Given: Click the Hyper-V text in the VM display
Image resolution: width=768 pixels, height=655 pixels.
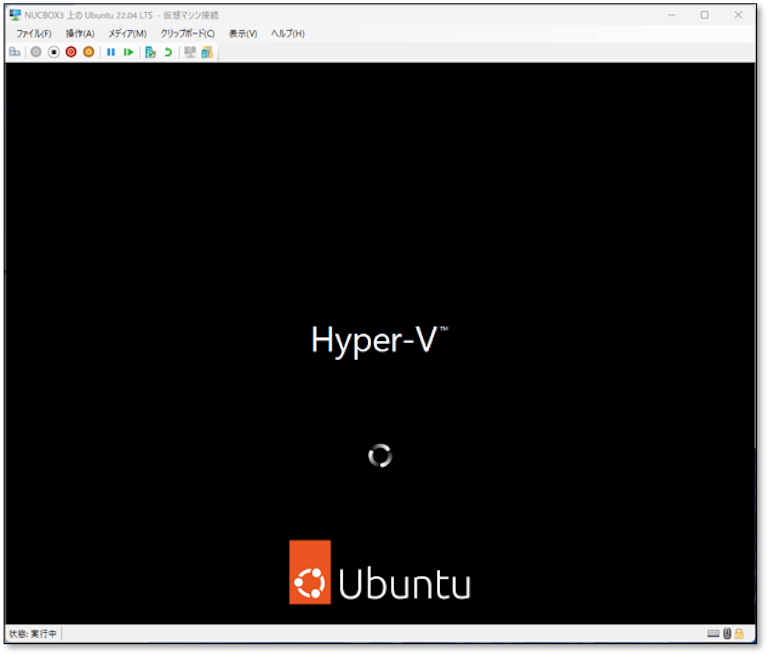Looking at the screenshot, I should [380, 340].
